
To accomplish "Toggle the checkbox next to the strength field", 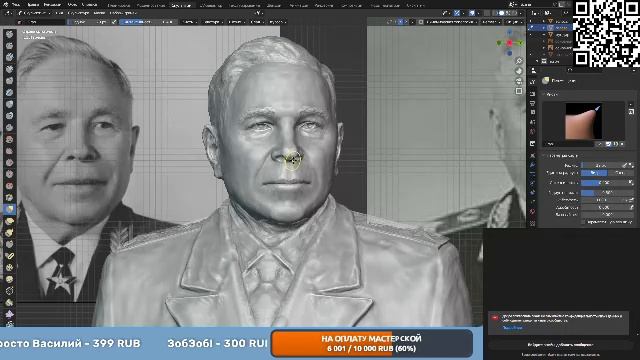I will pos(114,22).
